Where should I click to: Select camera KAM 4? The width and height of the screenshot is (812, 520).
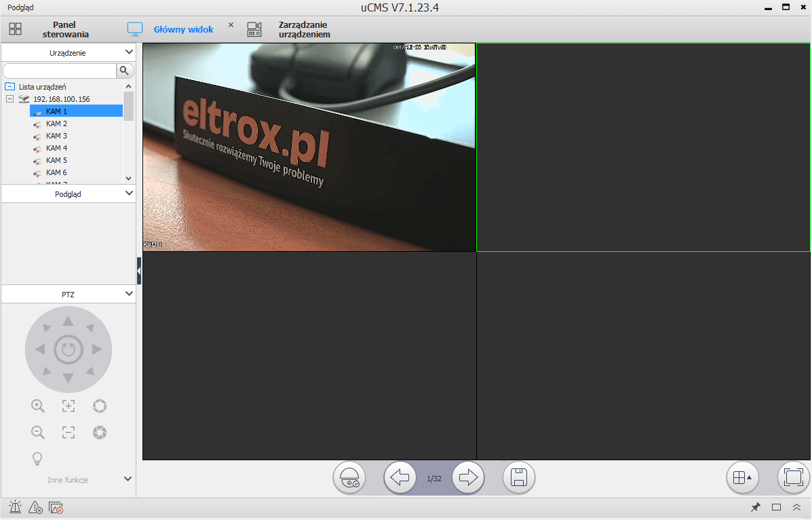(56, 148)
